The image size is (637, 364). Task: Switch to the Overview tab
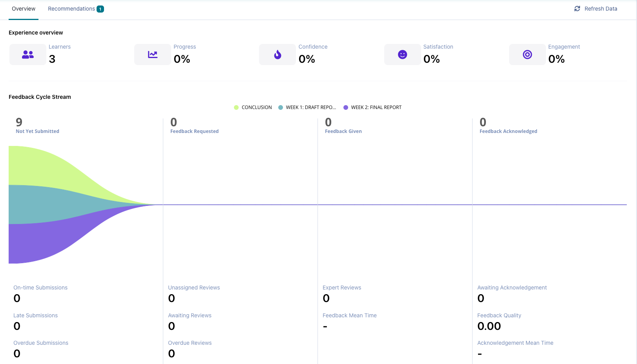click(x=24, y=9)
